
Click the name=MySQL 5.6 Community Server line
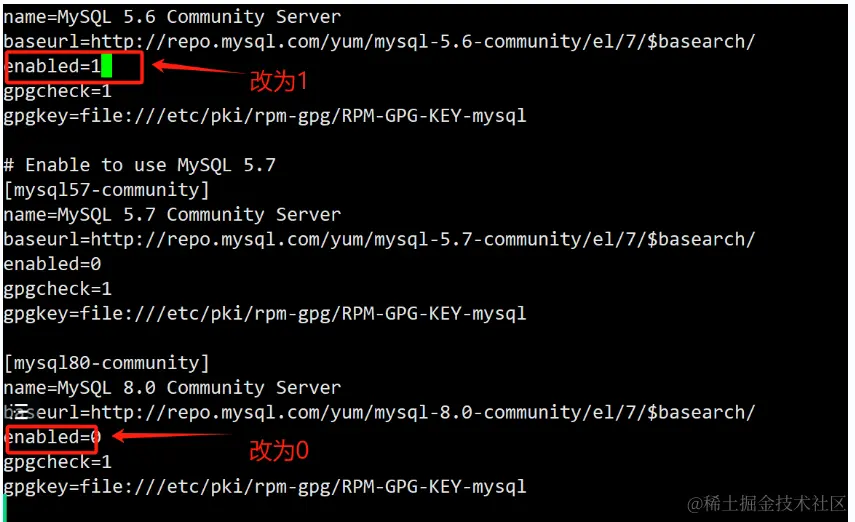[172, 17]
